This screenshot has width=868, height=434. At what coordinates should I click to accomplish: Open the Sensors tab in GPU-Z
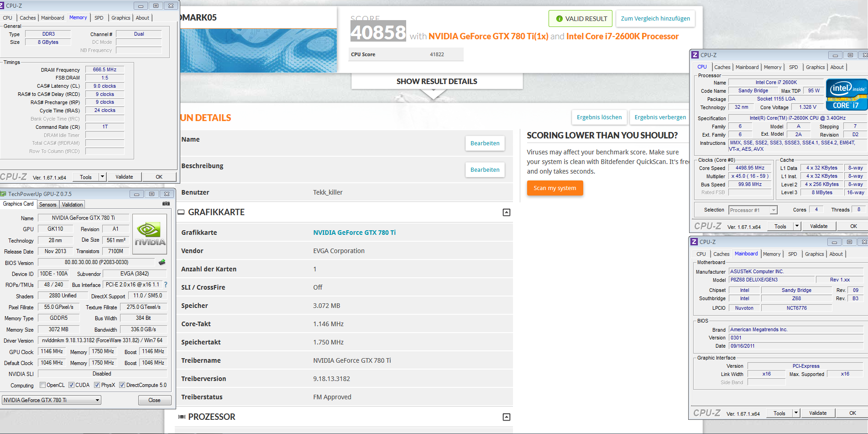(48, 205)
